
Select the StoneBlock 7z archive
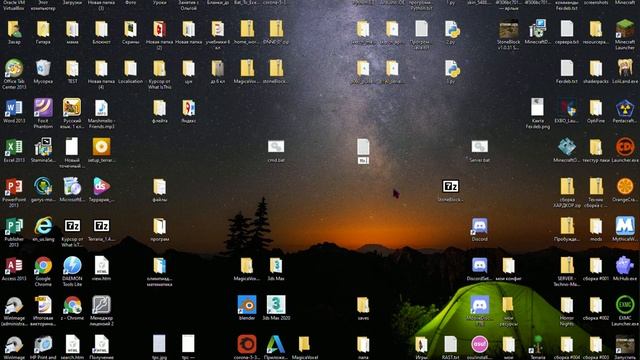451,187
